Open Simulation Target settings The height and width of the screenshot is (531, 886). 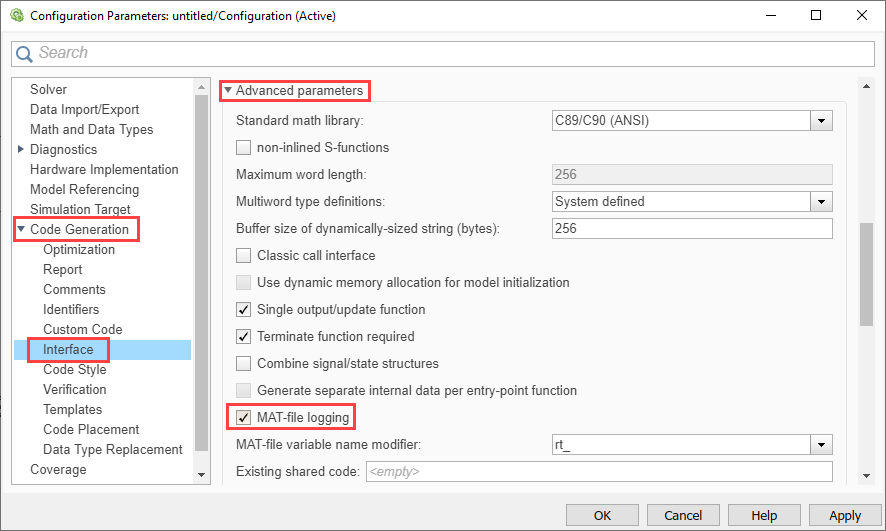click(80, 209)
